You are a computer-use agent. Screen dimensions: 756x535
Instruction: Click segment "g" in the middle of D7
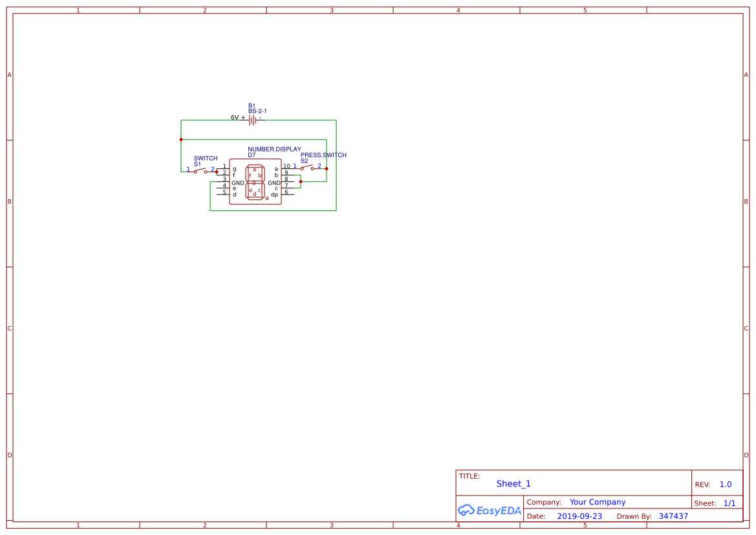coord(255,182)
